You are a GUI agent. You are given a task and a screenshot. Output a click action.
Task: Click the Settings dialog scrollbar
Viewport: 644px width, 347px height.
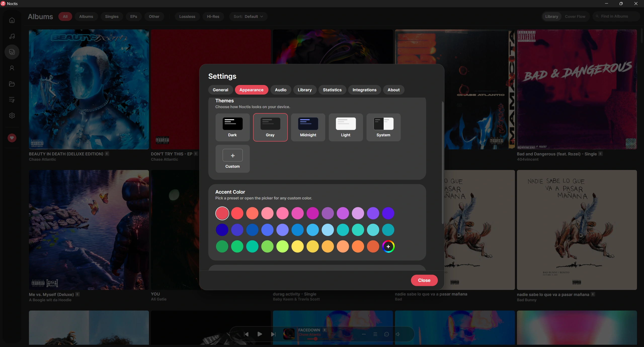coord(442,163)
